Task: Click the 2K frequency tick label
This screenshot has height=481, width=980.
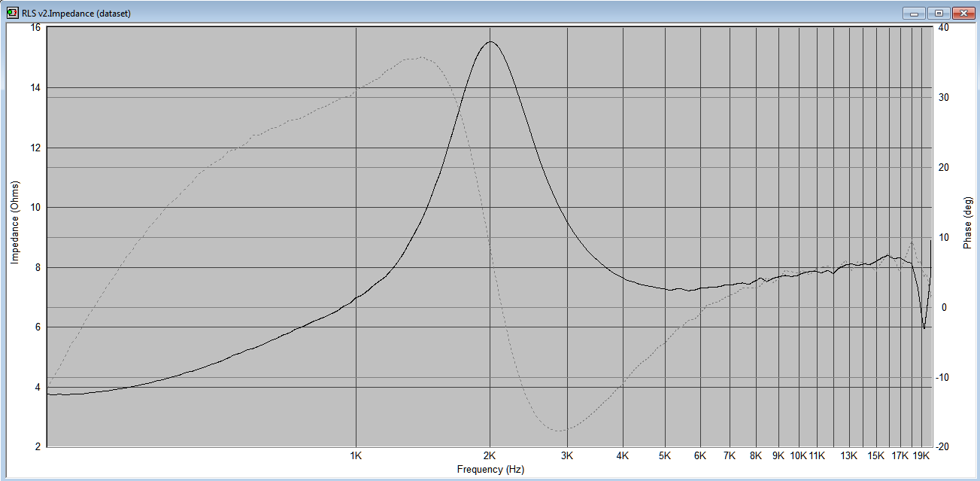Action: 490,455
